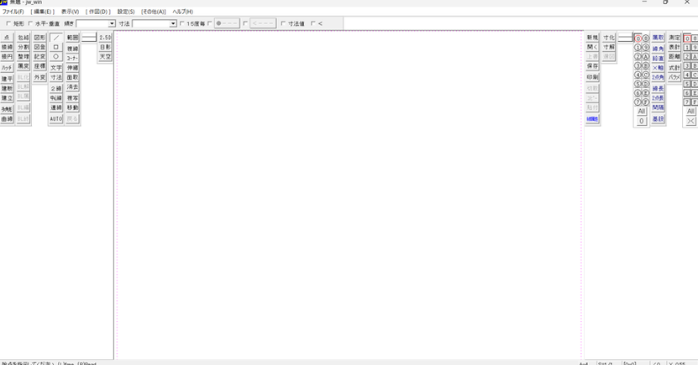
Task: Open the 寸法 length dropdown in options bar
Action: coord(173,24)
